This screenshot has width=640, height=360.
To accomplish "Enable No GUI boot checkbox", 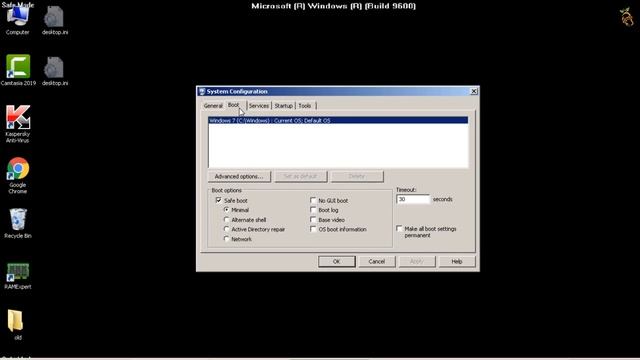I will (x=313, y=200).
